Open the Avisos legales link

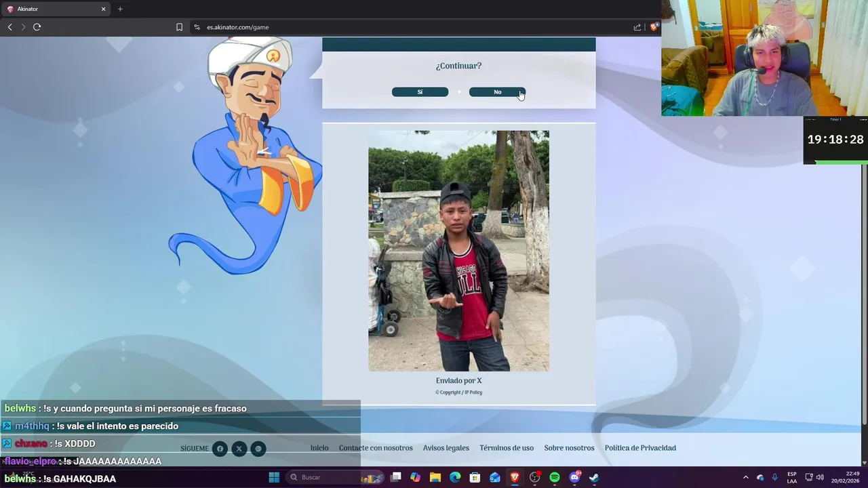(x=446, y=448)
